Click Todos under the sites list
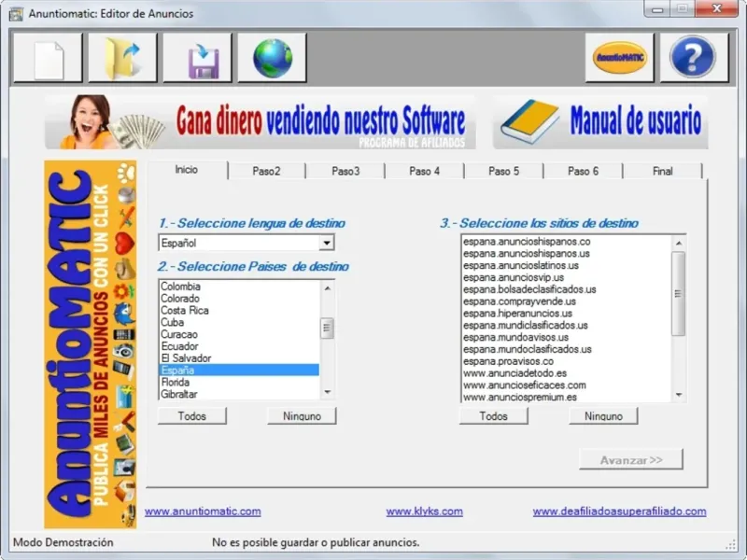Screen dimensions: 747x560 (x=494, y=415)
